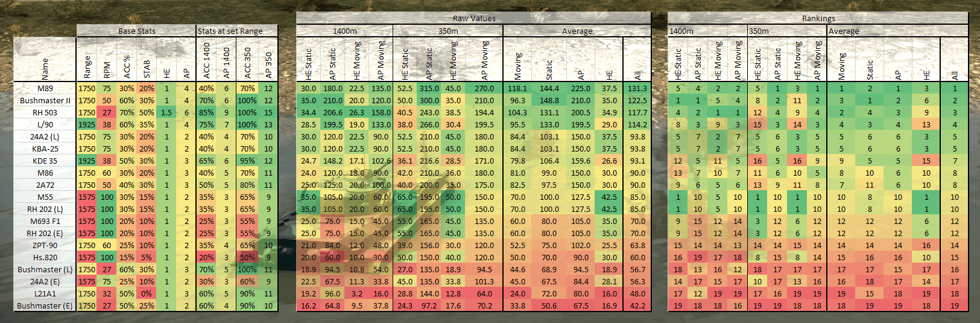Viewport: 980px width, 323px height.
Task: Click the 117.7 All value for RH 503
Action: (637, 112)
